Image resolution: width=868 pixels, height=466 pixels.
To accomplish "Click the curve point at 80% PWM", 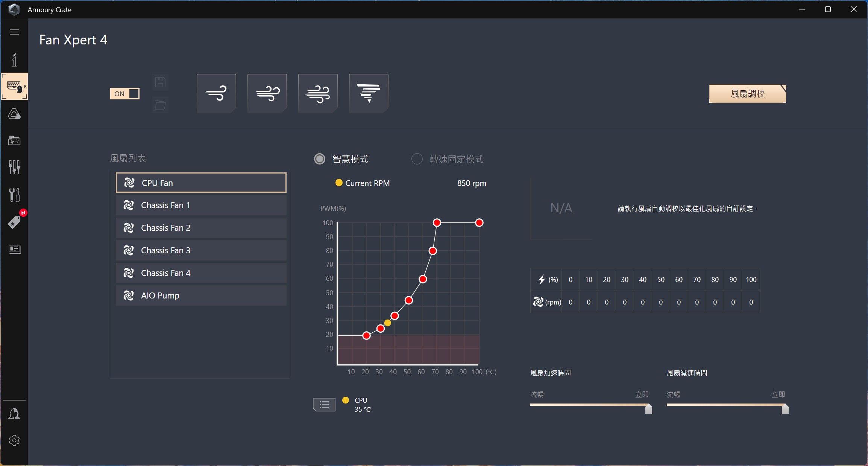I will [x=433, y=251].
